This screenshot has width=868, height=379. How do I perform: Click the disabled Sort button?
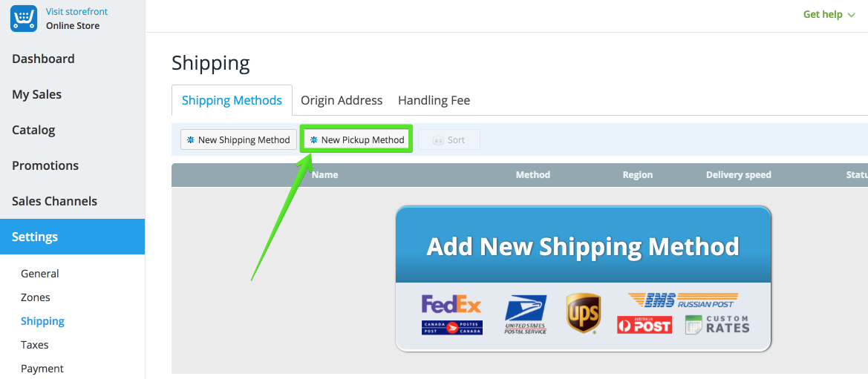point(449,140)
